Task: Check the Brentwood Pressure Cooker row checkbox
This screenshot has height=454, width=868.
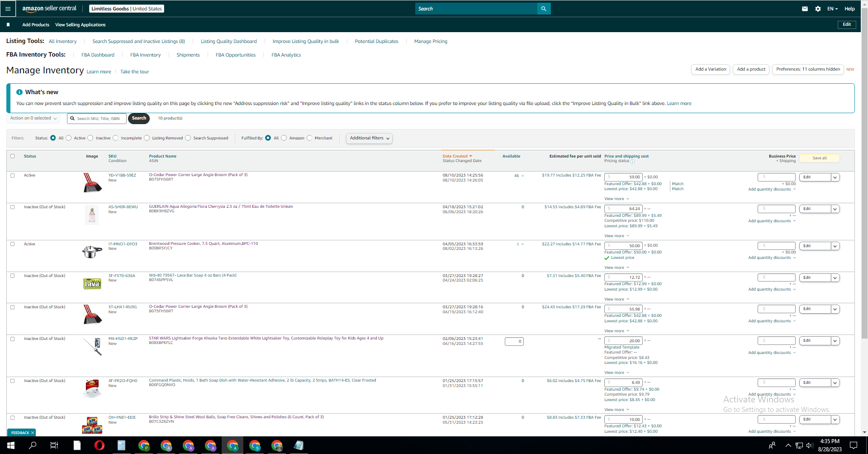Action: (13, 244)
